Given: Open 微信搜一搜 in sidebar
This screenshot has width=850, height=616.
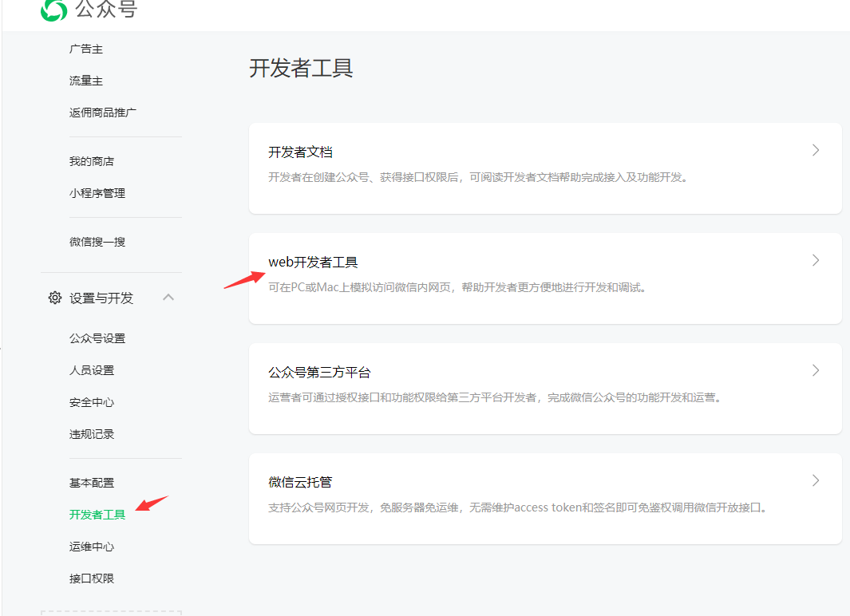Looking at the screenshot, I should (97, 243).
